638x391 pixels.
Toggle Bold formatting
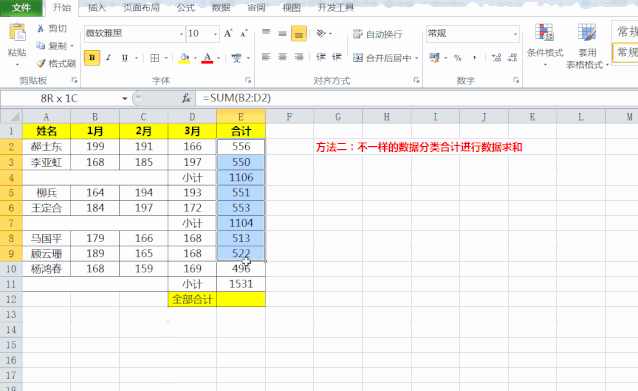point(92,58)
